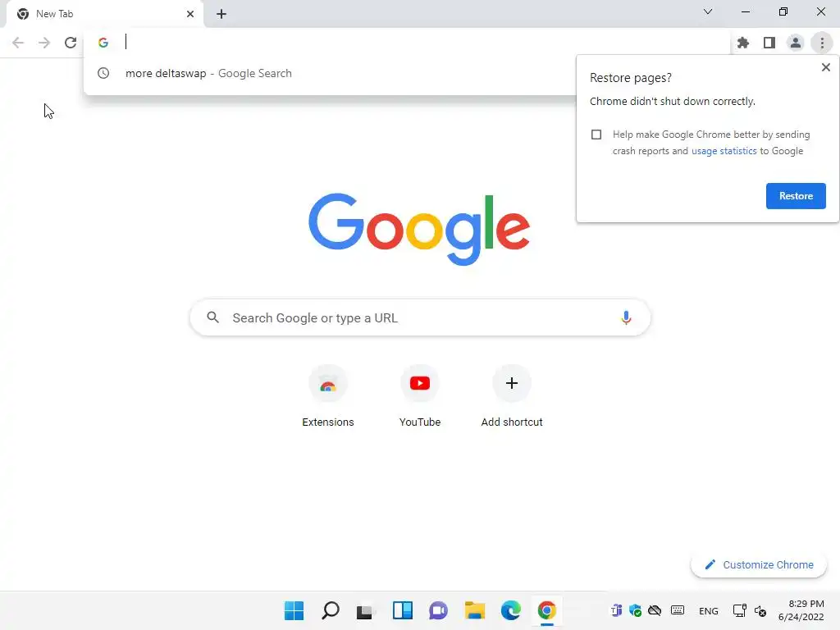Reload the page with the refresh icon
The image size is (840, 630).
coord(71,43)
